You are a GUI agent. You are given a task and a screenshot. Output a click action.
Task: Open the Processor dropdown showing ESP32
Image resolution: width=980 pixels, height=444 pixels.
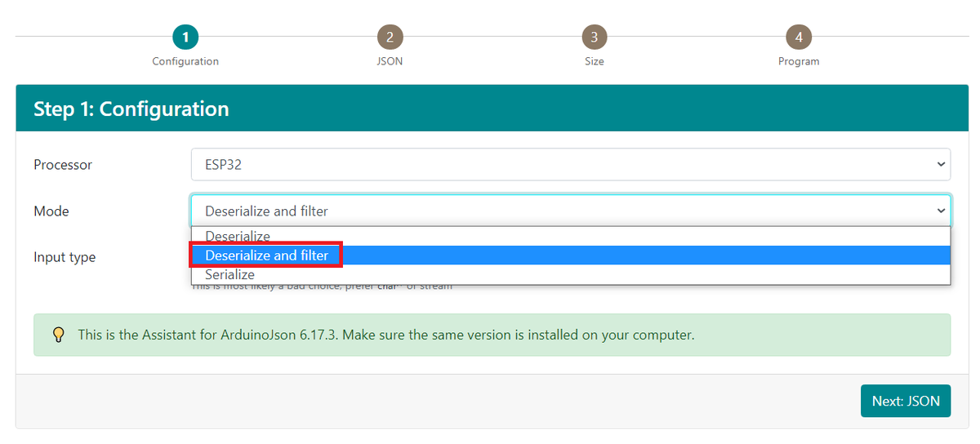[x=571, y=164]
